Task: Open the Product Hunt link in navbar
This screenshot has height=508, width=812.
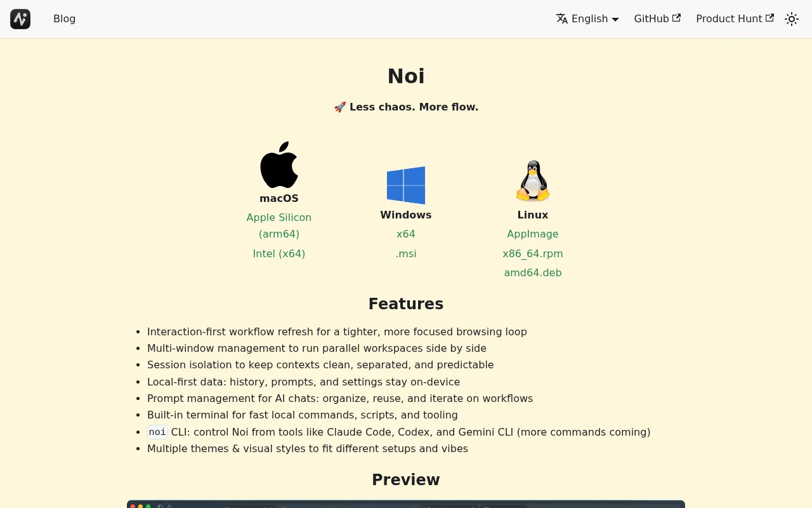Action: coord(735,19)
